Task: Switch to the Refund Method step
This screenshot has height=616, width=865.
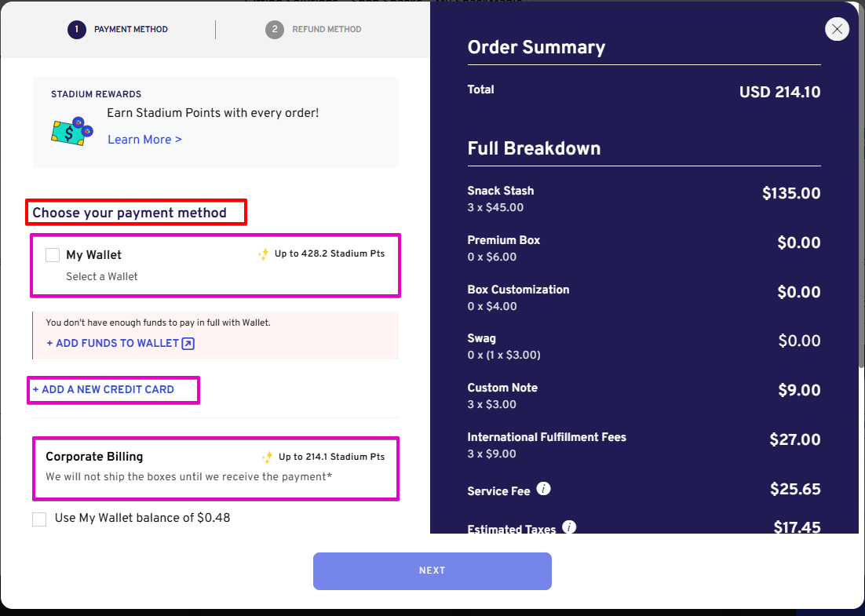Action: pyautogui.click(x=327, y=30)
